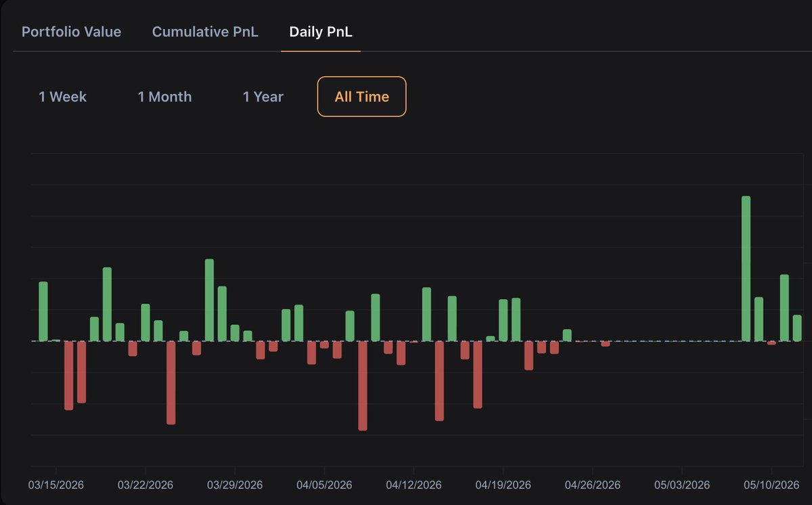Click the 05/10/2026 date label
812x505 pixels.
(x=771, y=485)
